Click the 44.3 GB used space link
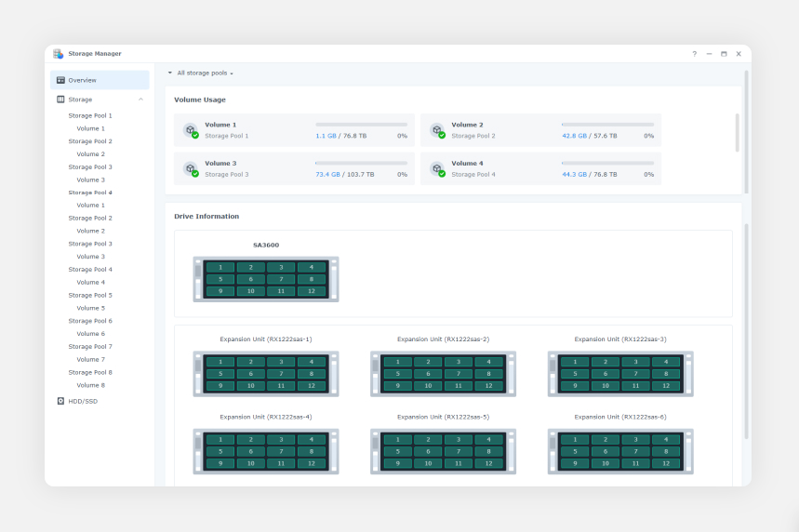The width and height of the screenshot is (799, 532). coord(574,174)
